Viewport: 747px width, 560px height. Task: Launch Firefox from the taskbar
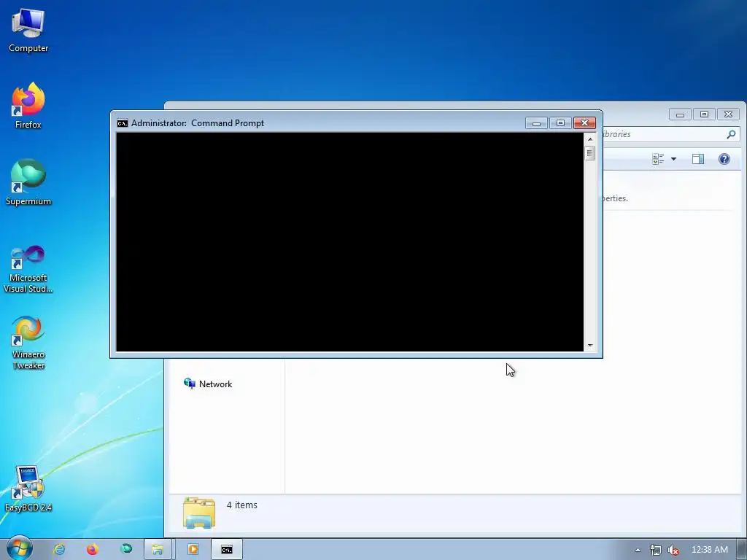pos(93,550)
